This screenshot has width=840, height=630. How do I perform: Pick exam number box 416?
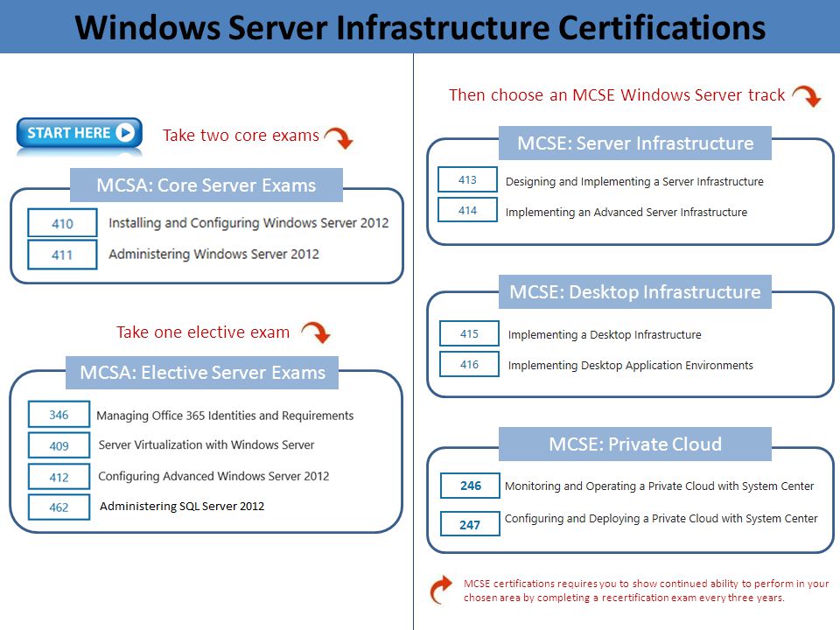click(469, 364)
